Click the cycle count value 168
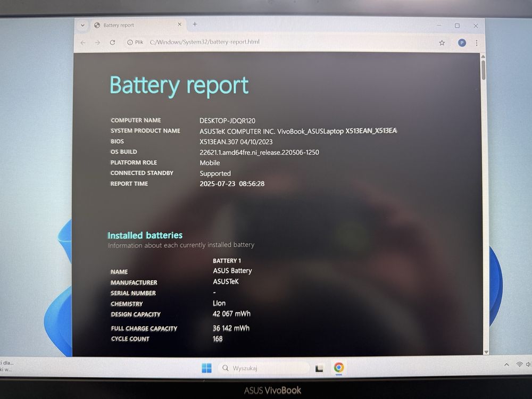 tap(218, 338)
